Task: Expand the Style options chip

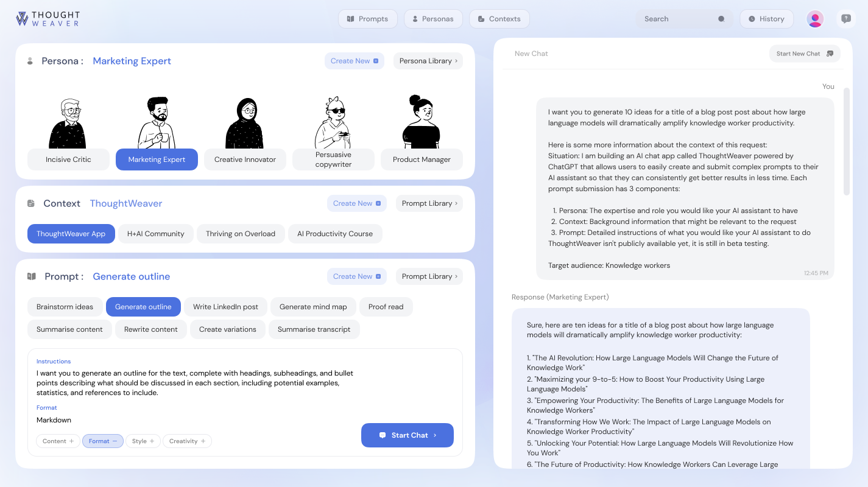Action: [x=143, y=441]
